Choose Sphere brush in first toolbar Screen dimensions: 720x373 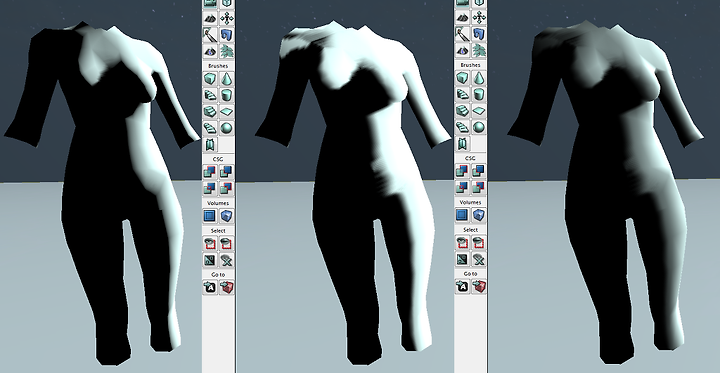[227, 127]
